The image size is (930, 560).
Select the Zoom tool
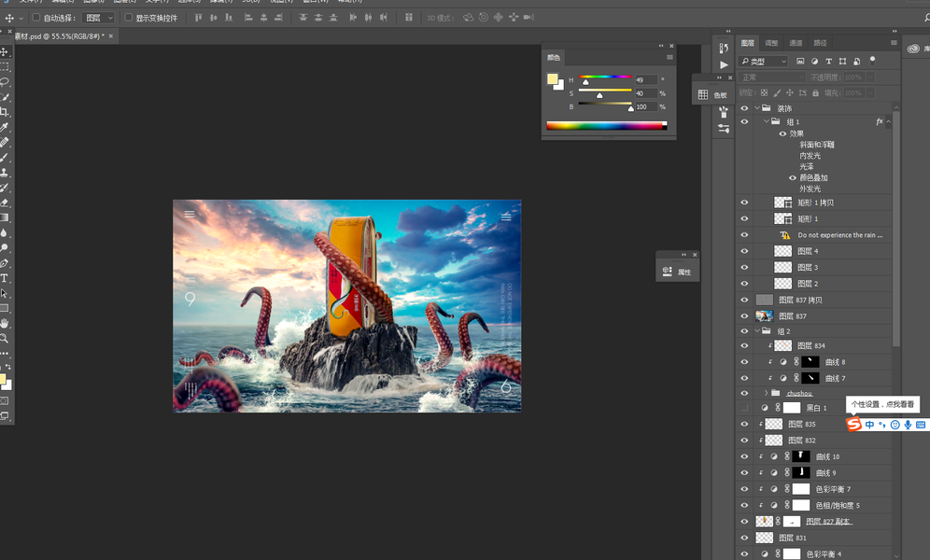coord(5,339)
